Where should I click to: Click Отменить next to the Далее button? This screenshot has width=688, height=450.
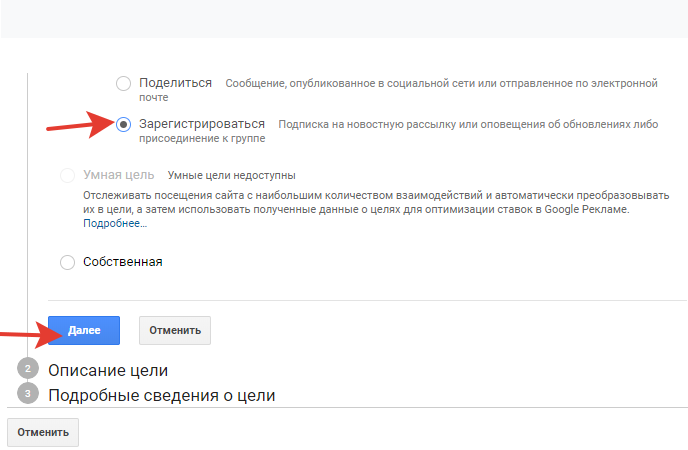[175, 330]
